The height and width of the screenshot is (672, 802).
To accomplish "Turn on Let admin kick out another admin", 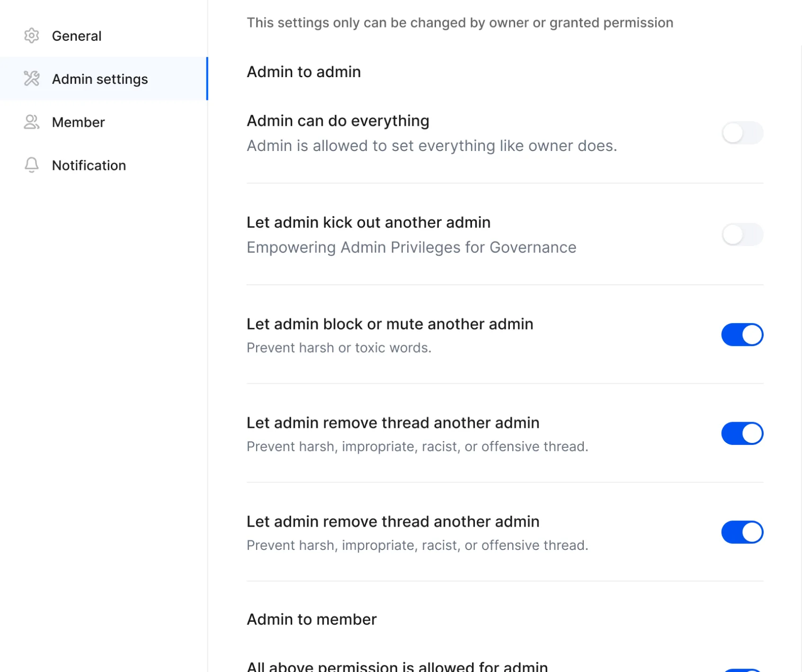I will [742, 235].
